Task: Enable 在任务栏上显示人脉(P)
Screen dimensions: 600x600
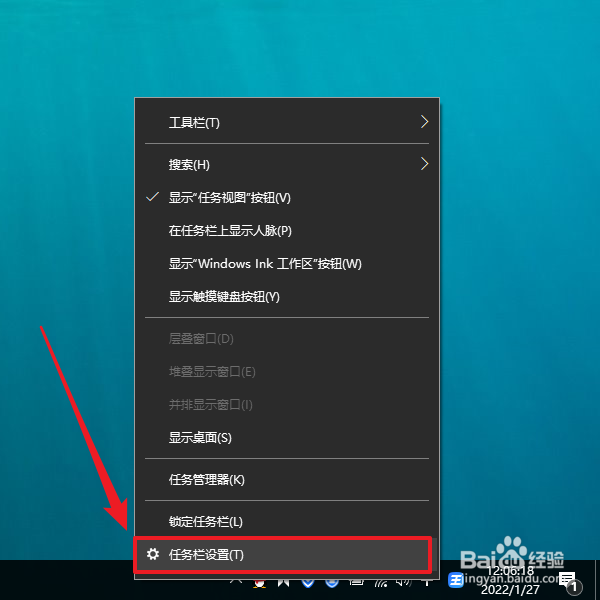Action: tap(287, 230)
